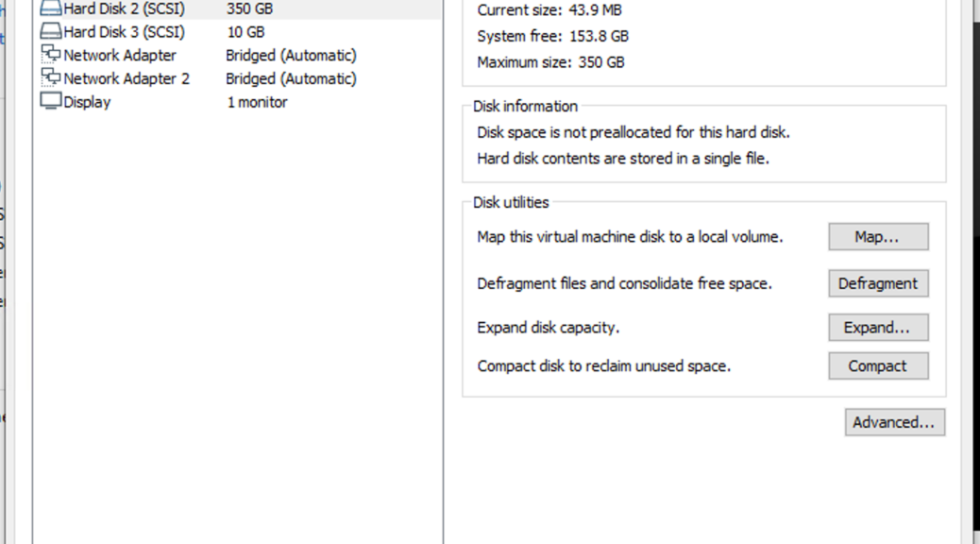
Task: Open the Advanced disk settings
Action: tap(894, 422)
